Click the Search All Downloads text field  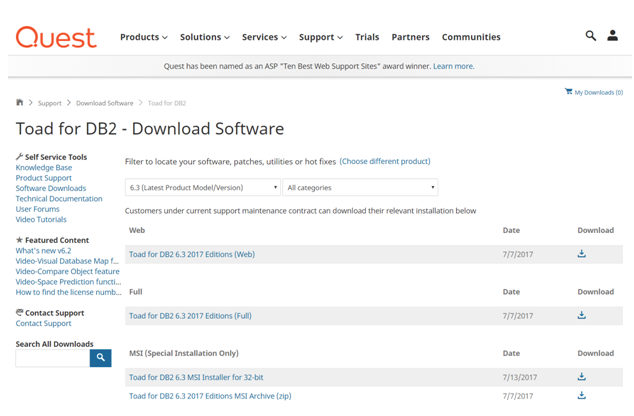[x=53, y=358]
